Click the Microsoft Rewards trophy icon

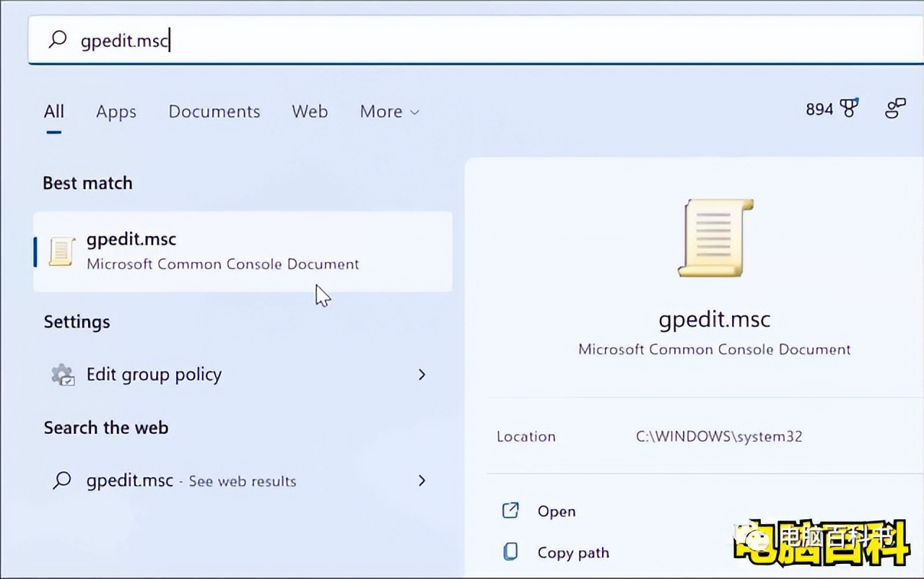point(849,108)
